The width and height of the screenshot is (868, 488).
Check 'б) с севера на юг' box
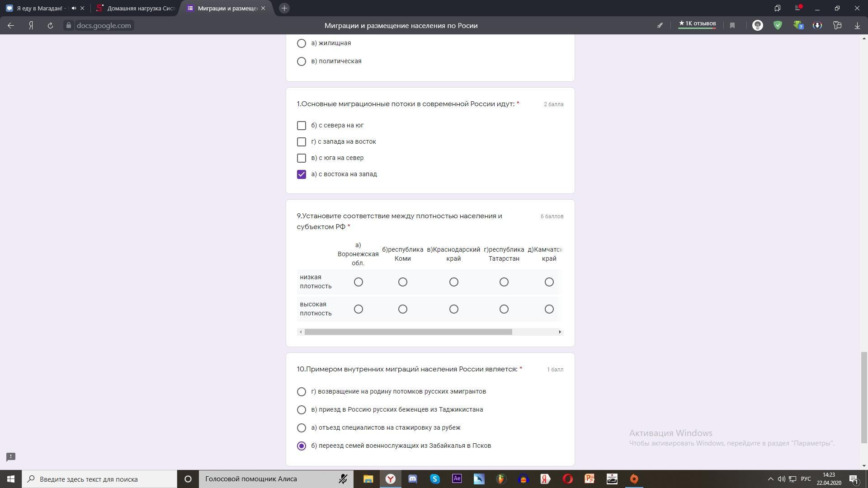(x=302, y=126)
